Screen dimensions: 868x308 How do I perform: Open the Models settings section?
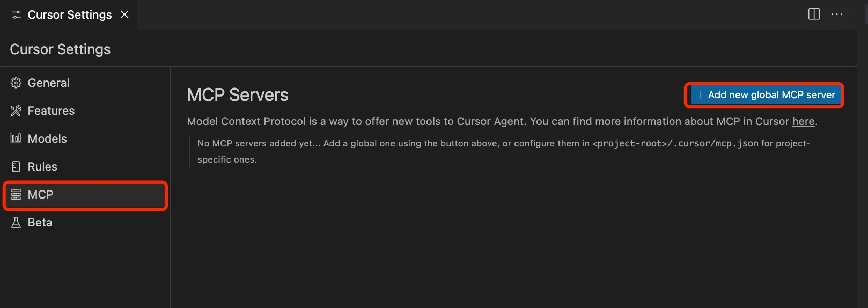tap(85, 139)
